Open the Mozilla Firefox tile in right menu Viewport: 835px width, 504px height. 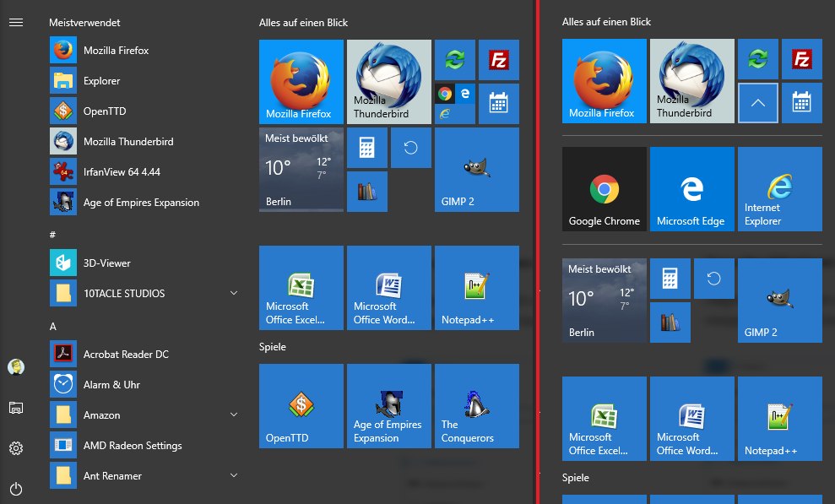tap(604, 81)
